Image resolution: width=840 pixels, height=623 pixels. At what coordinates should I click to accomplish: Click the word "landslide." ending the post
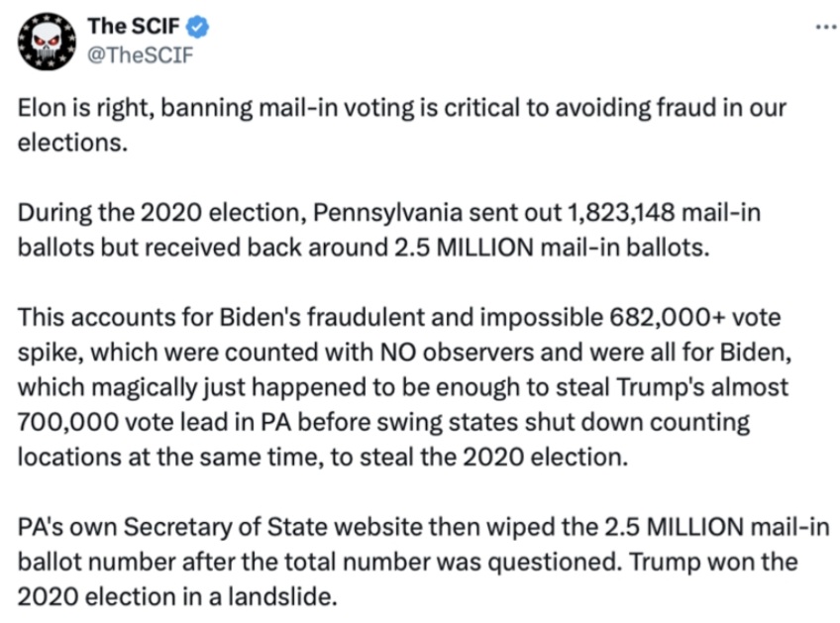pyautogui.click(x=282, y=596)
